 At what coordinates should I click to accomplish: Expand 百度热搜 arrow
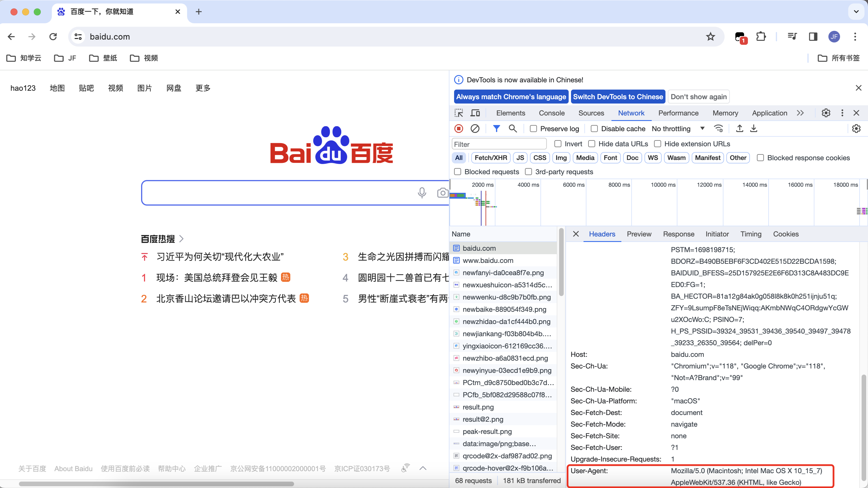[x=182, y=239]
